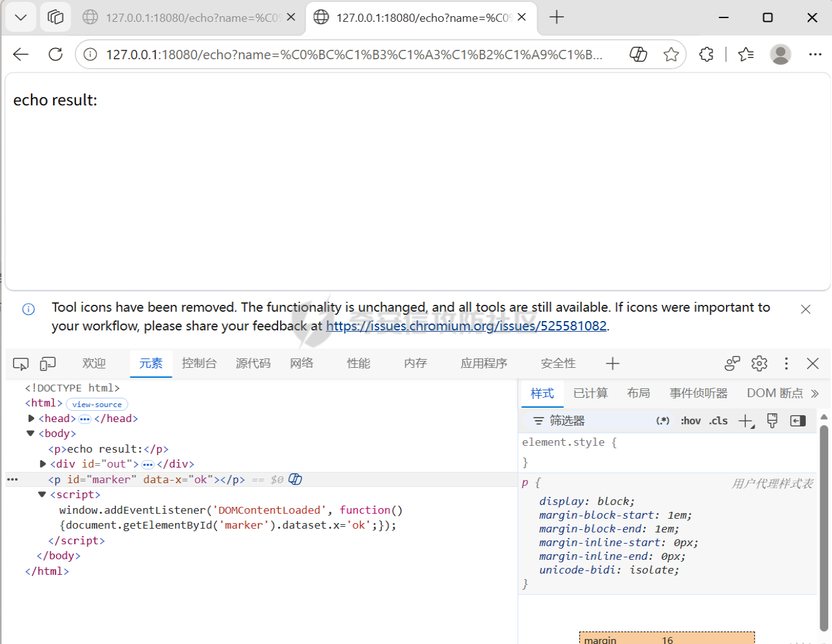
Task: Switch to the 欢迎 tab
Action: pos(94,363)
